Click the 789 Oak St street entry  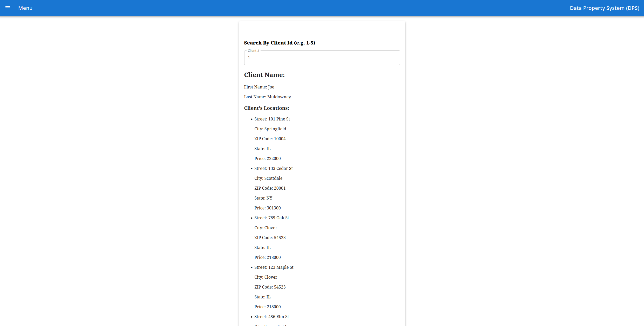(271, 218)
